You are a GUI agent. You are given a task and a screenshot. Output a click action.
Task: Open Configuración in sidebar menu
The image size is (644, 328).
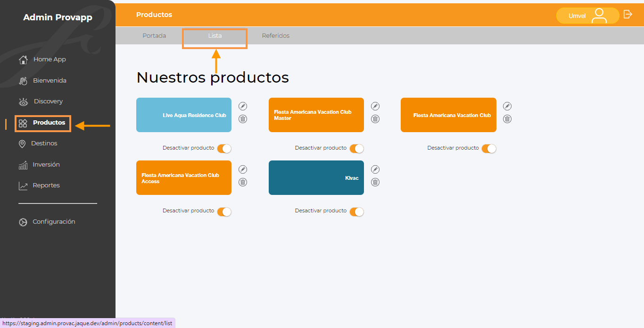coord(54,222)
